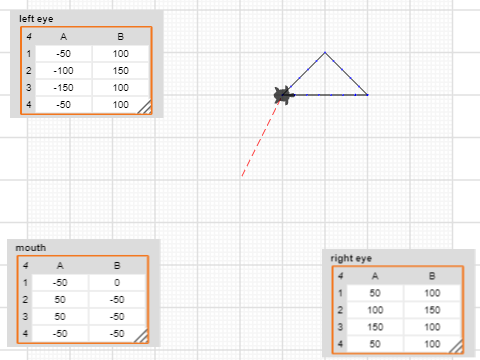Image resolution: width=480 pixels, height=360 pixels.
Task: Click cell B2 (-50) in mouth table
Action: [x=117, y=300]
